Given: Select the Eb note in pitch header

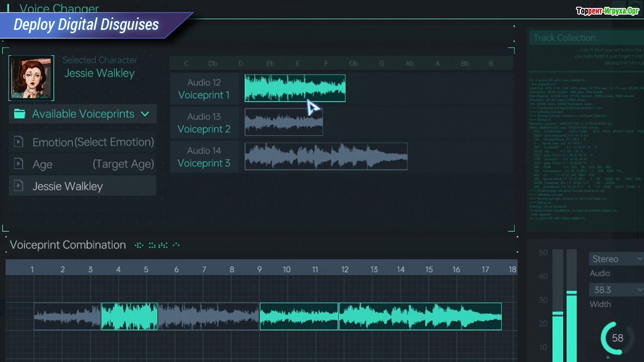Looking at the screenshot, I should pyautogui.click(x=270, y=63).
